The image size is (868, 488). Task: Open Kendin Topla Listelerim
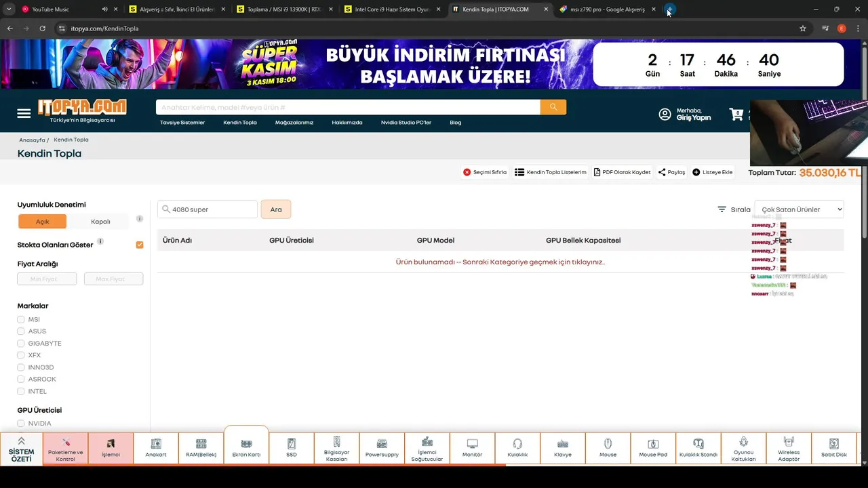coord(551,172)
